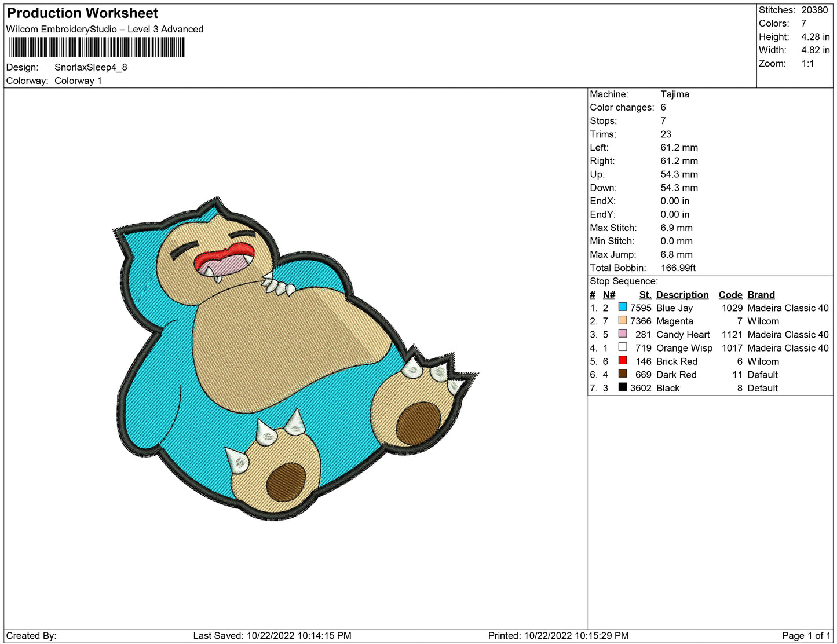The width and height of the screenshot is (837, 644).
Task: Click the "Color changes:" label
Action: pos(622,107)
